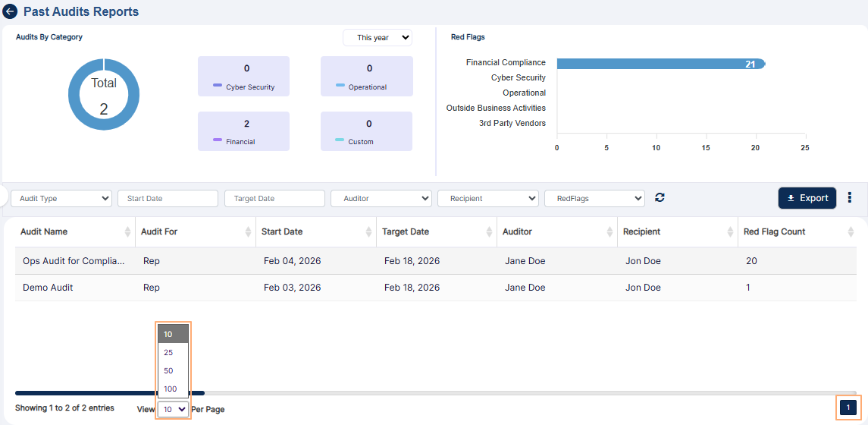Open the three-dot more options menu

coord(850,198)
